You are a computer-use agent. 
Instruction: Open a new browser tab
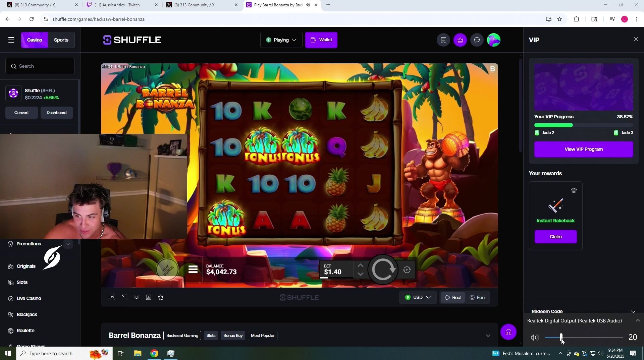pyautogui.click(x=328, y=5)
